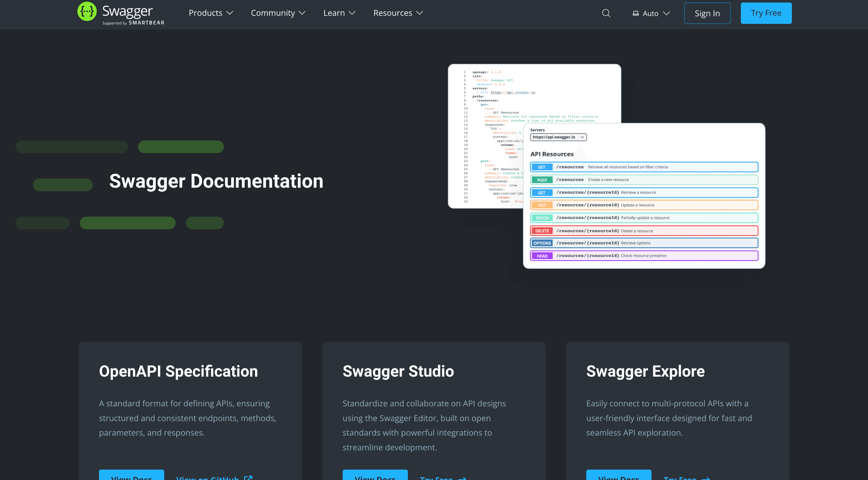The width and height of the screenshot is (868, 480).
Task: Click the Swagger Studio description text
Action: click(424, 425)
